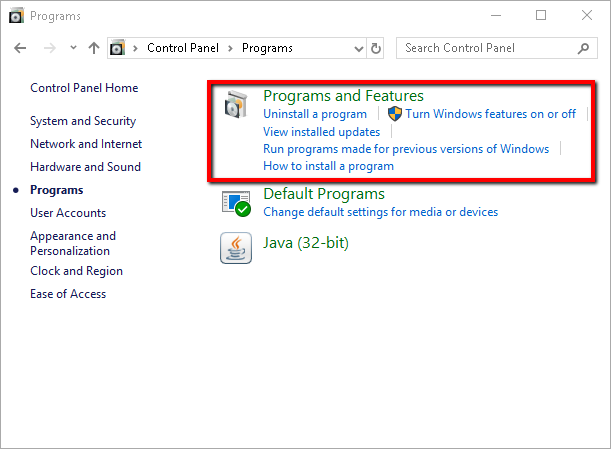Screen dimensions: 611x449
Task: Click the shield icon beside Windows features
Action: pos(394,114)
